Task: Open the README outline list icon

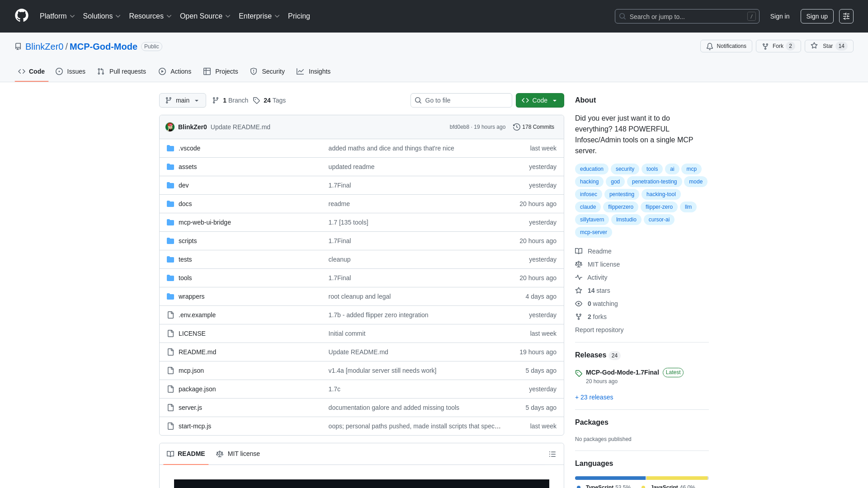Action: (552, 454)
